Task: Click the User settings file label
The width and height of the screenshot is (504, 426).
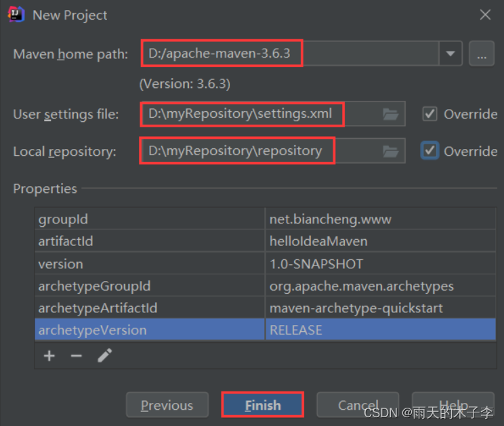Action: [66, 114]
